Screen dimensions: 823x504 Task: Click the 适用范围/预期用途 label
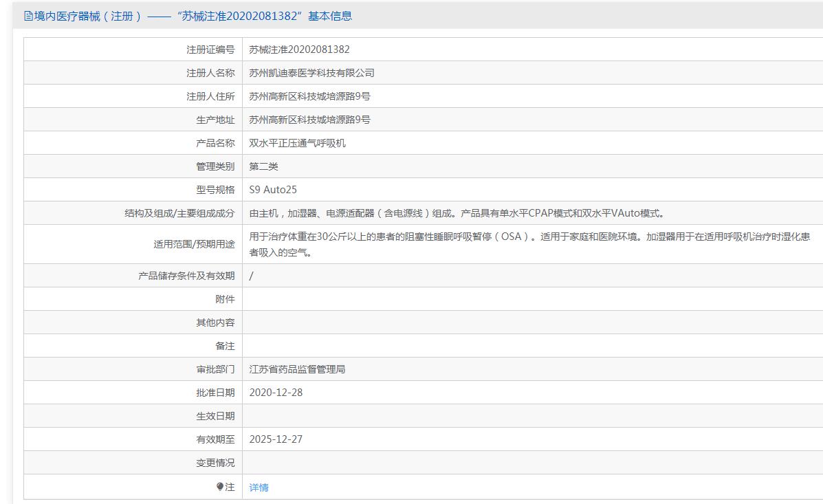click(x=194, y=244)
